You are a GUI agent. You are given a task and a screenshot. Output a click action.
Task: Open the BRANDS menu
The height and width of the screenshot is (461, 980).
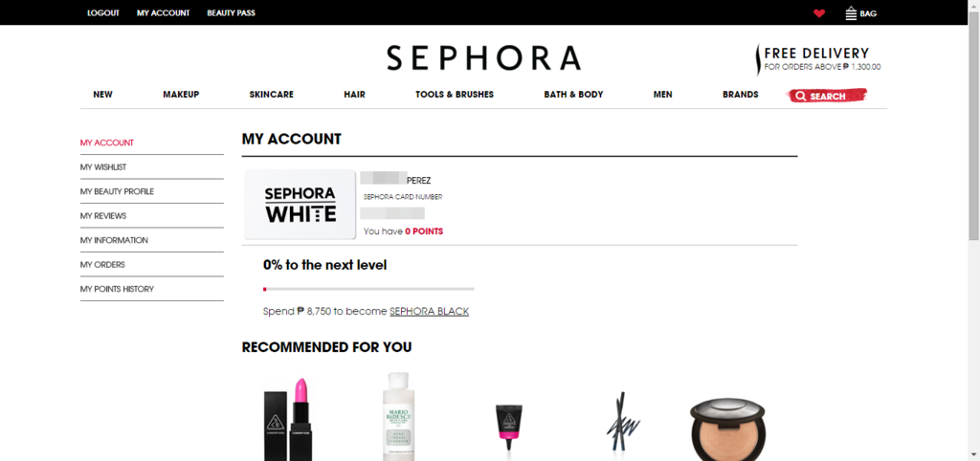tap(741, 95)
